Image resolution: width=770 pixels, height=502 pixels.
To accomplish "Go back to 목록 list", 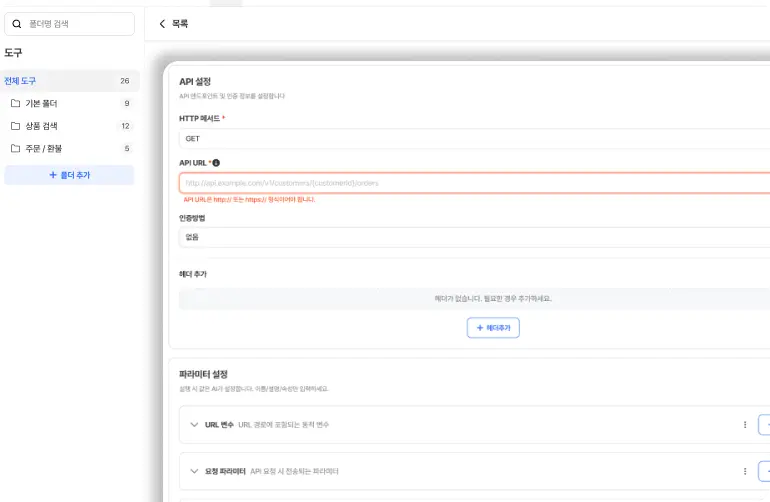I will click(x=173, y=24).
